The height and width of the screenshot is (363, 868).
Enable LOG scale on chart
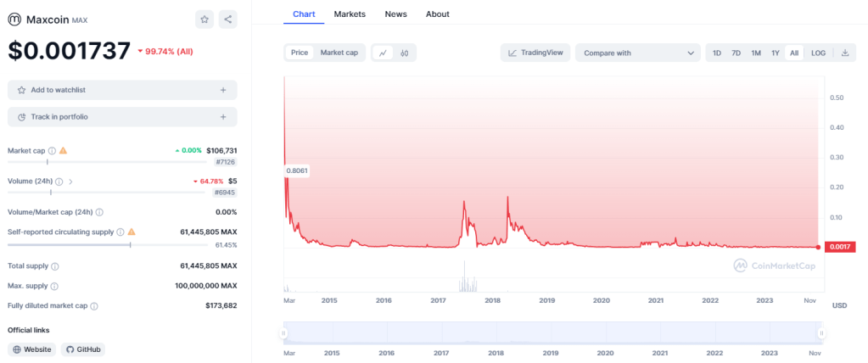818,53
